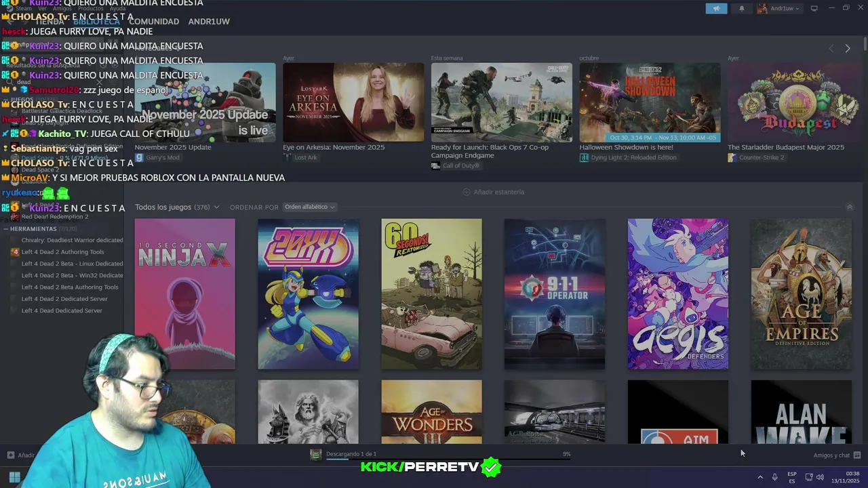Open the Ayuda menu

tap(118, 8)
